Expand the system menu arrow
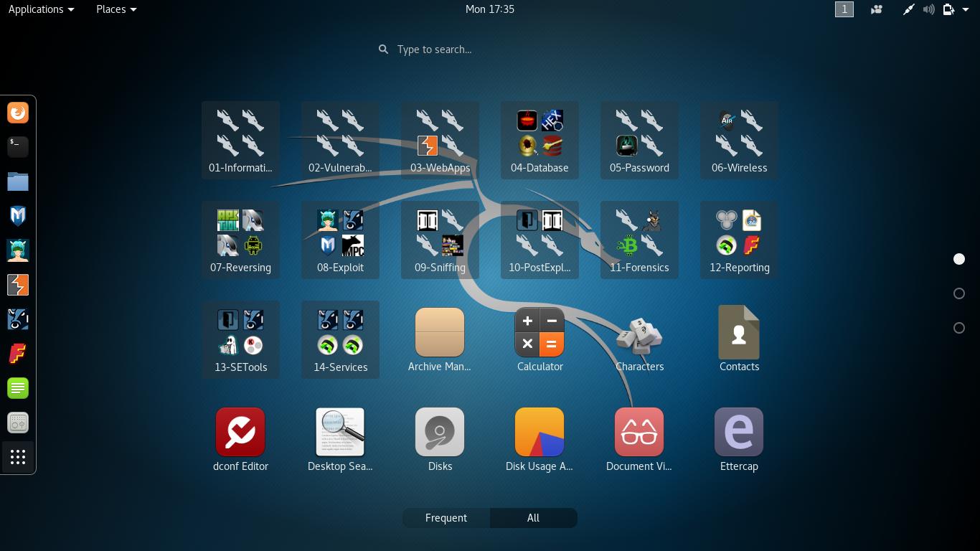 coord(966,9)
